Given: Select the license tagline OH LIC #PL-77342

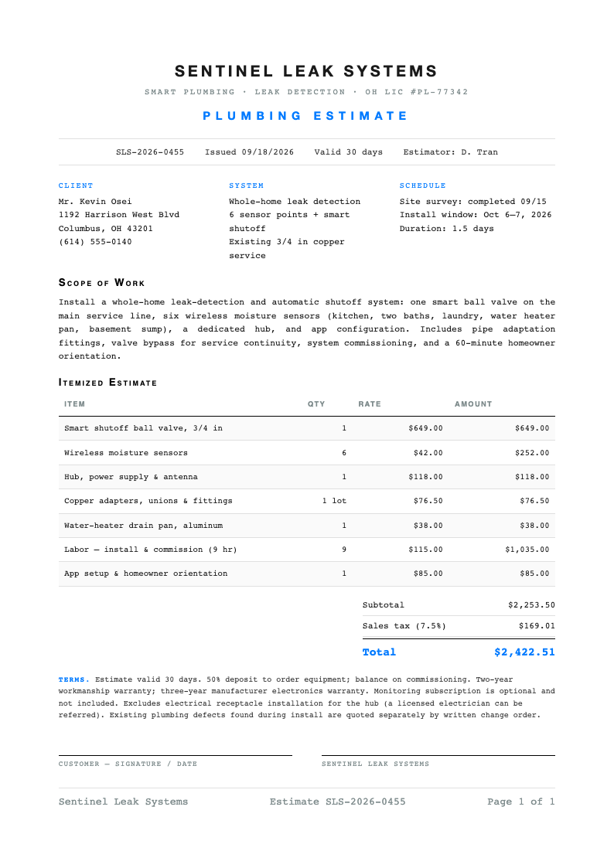Looking at the screenshot, I should tap(416, 92).
